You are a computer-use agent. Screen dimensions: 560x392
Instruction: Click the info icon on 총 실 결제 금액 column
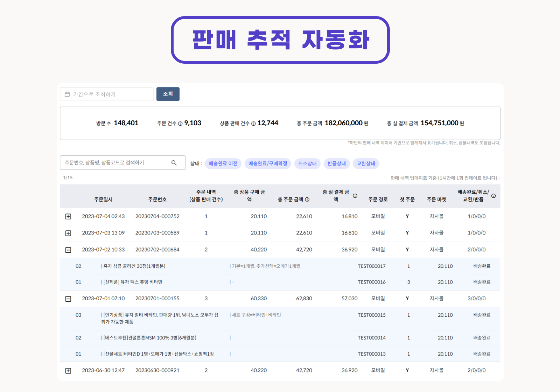[x=355, y=196]
